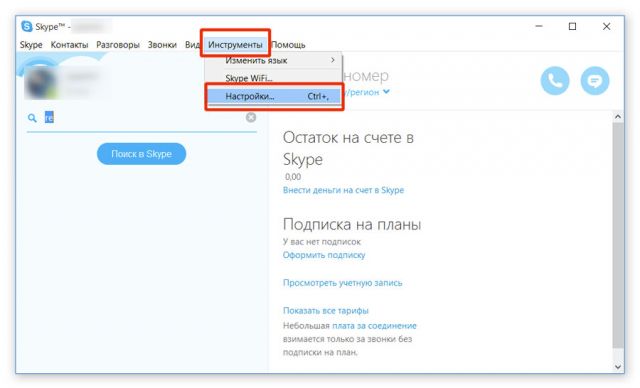Click the Поиск в Skype button
This screenshot has height=388, width=640.
point(141,154)
